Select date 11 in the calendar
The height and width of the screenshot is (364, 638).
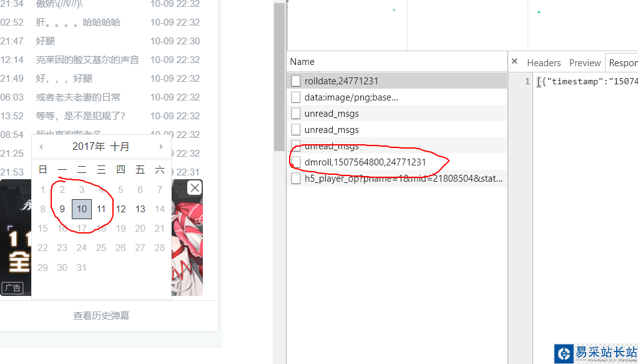pyautogui.click(x=101, y=209)
